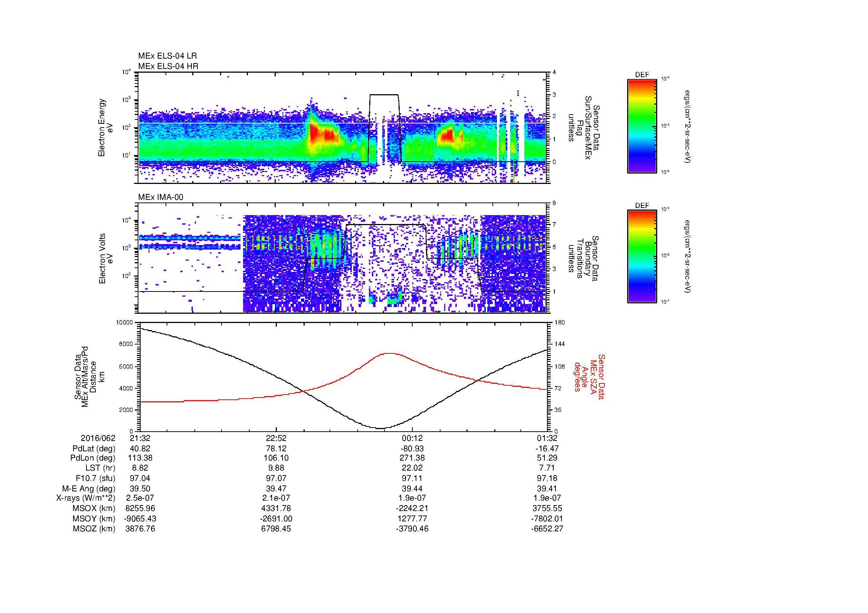Click the MSOY value -9065.43
The image size is (868, 613).
[x=140, y=518]
